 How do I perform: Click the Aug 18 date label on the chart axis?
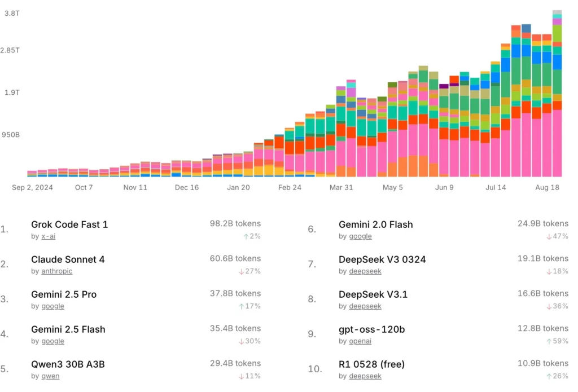tap(547, 187)
